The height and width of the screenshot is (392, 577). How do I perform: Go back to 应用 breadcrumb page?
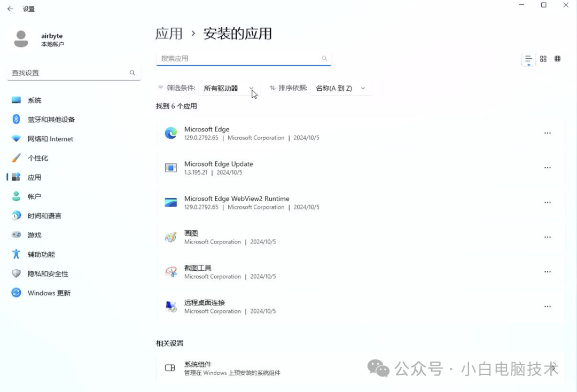coord(169,34)
